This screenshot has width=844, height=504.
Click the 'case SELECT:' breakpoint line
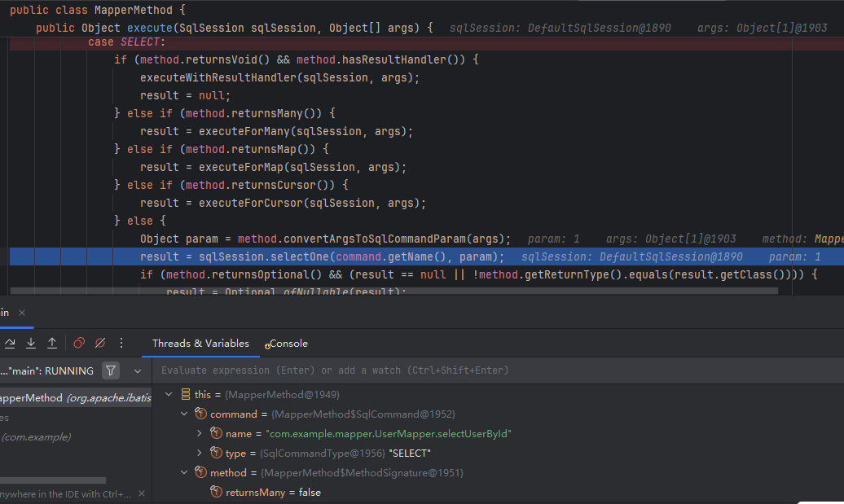pos(426,42)
